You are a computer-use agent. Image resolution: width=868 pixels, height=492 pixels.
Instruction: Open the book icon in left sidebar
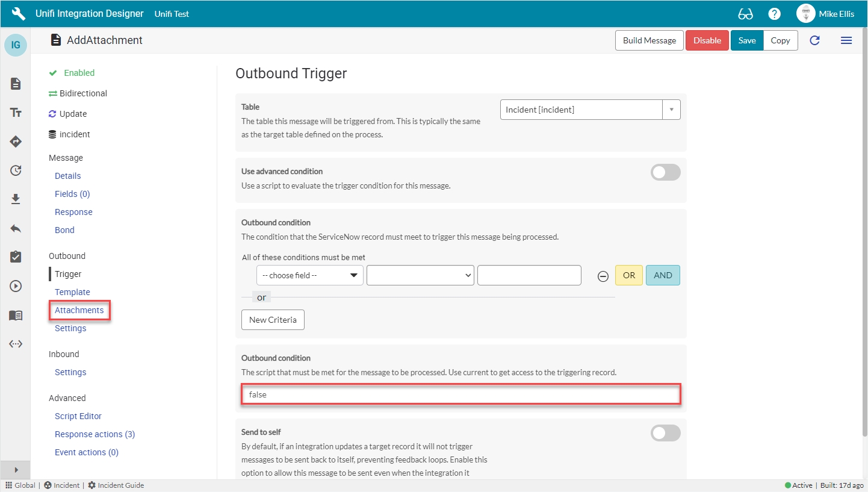(16, 315)
